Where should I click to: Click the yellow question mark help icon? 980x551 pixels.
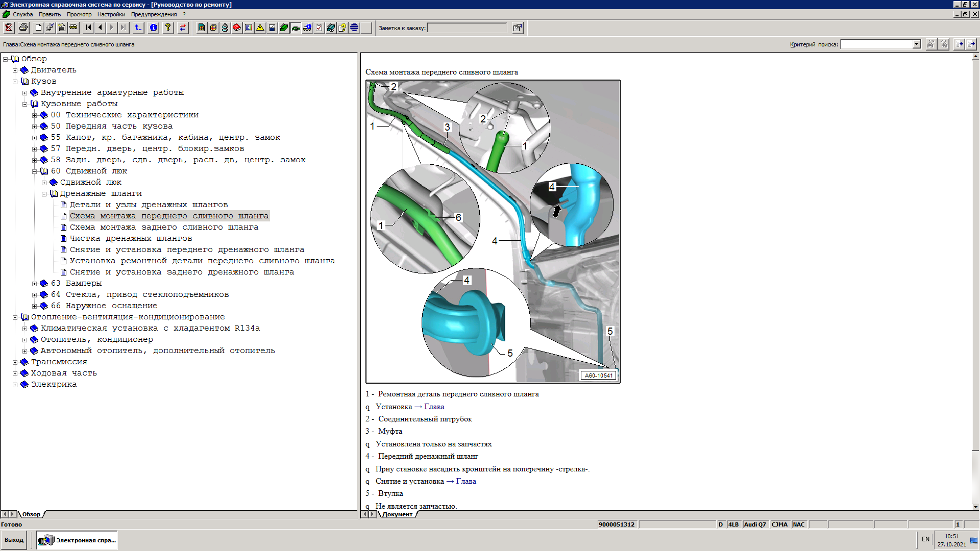[x=167, y=28]
